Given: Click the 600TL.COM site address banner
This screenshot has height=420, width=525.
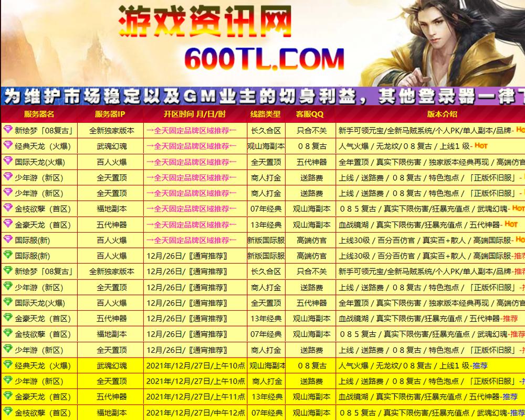Looking at the screenshot, I should [264, 59].
